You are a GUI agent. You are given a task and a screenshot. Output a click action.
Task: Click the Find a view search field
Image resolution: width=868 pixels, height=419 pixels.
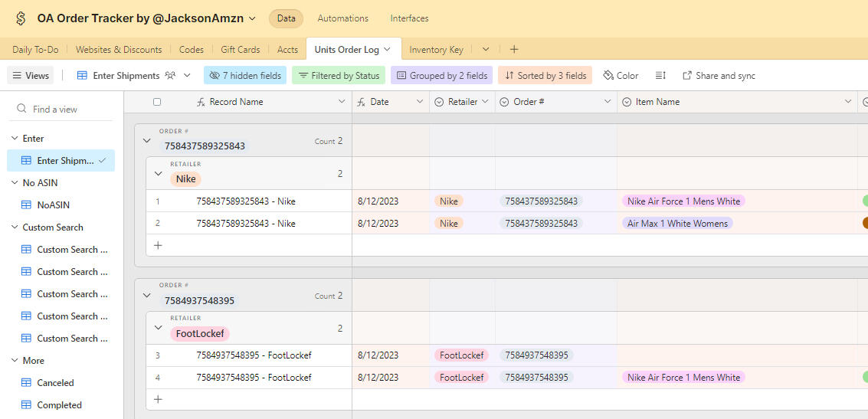coord(69,110)
